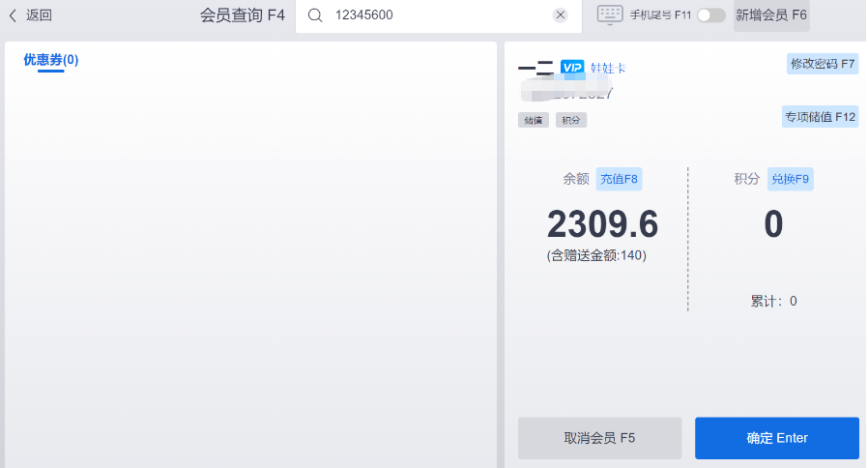Open 修改密码 F7 to change password
The image size is (868, 468).
[x=823, y=64]
